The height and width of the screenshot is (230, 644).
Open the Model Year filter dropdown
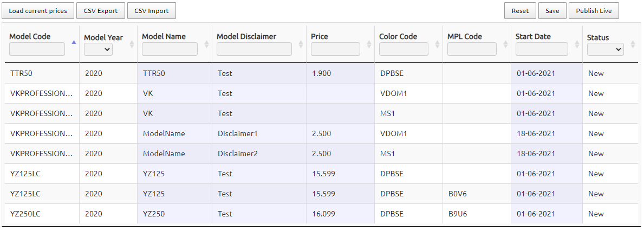tap(98, 49)
